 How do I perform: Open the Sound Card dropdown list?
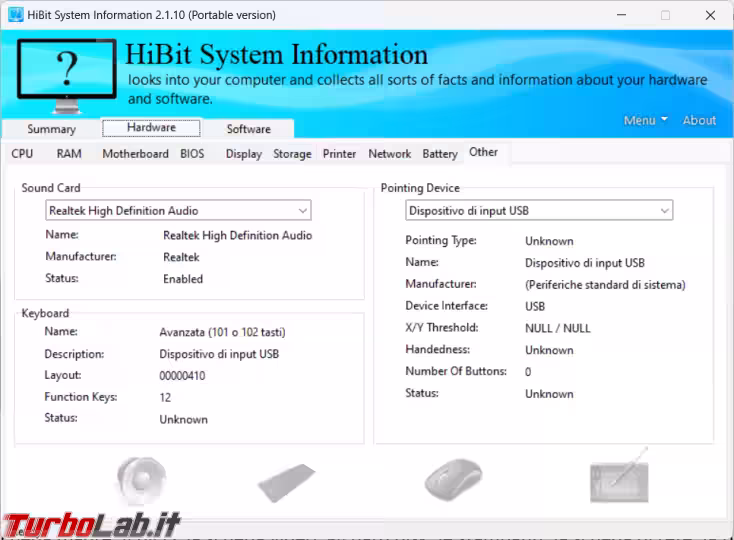[302, 211]
